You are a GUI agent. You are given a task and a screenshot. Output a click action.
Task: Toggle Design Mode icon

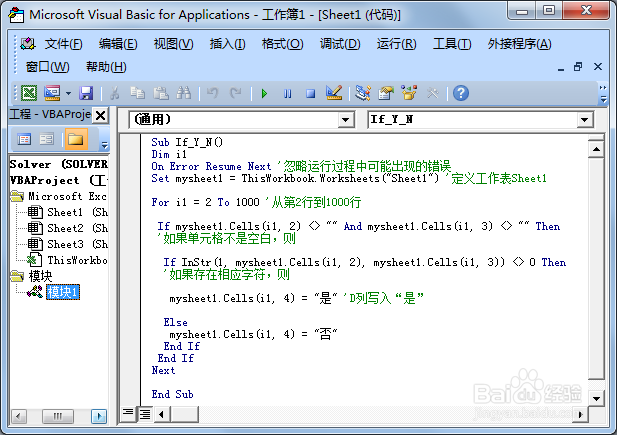pos(334,93)
